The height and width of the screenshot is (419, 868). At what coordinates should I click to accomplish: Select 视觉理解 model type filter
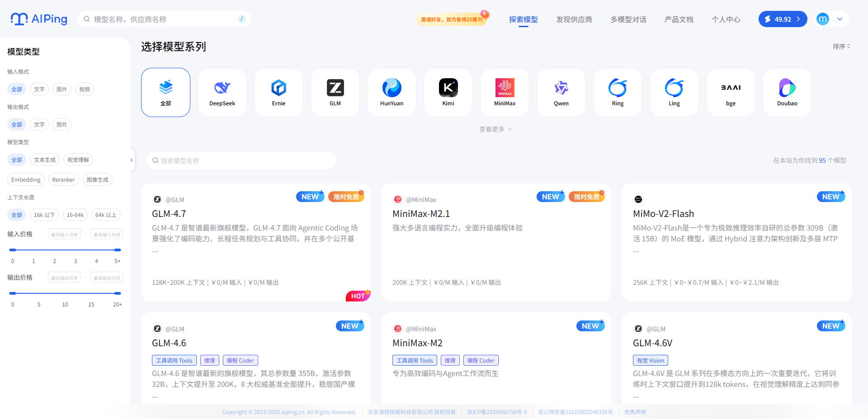pyautogui.click(x=78, y=160)
